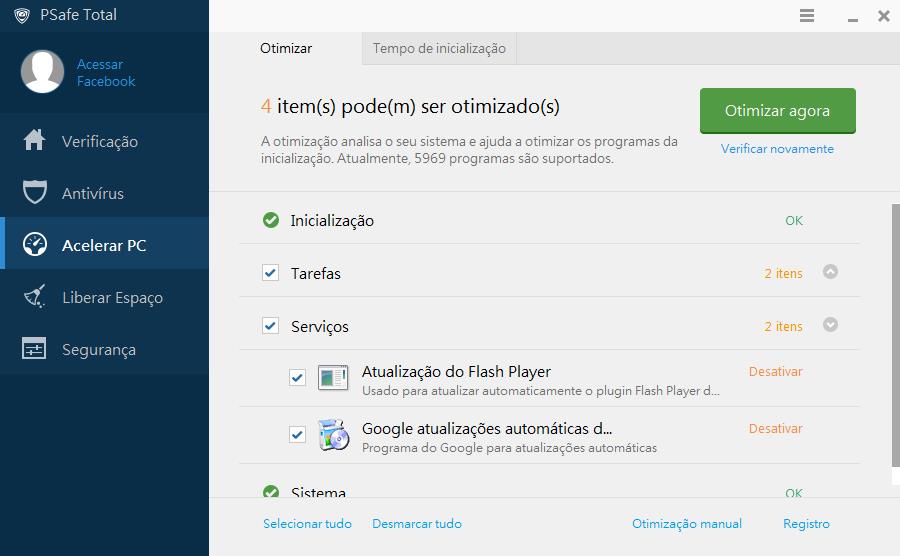
Task: Click the user profile avatar
Action: point(42,72)
